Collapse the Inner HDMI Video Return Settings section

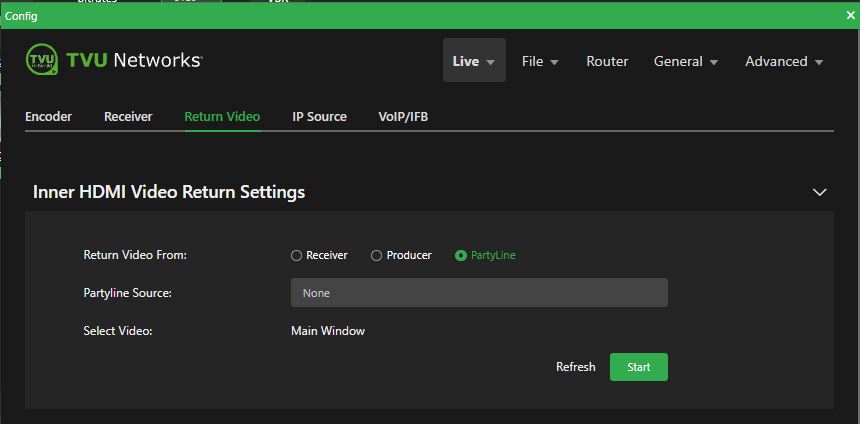819,192
